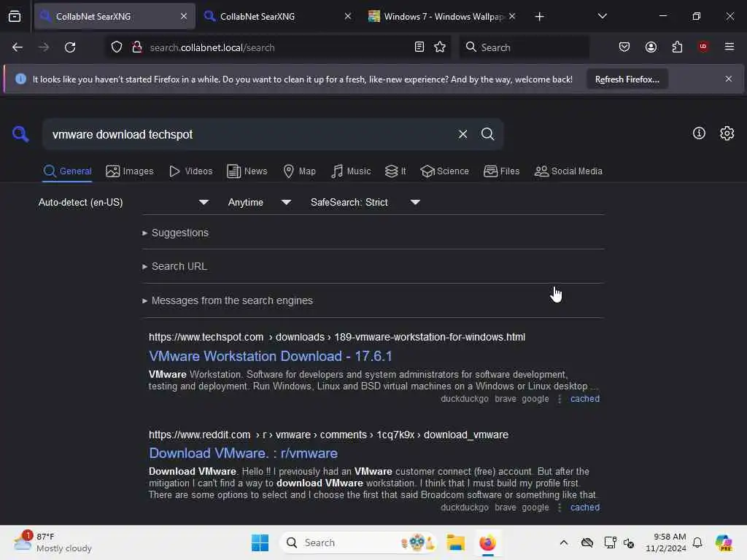Open the notifications bell in taskbar
This screenshot has width=747, height=560.
[697, 542]
